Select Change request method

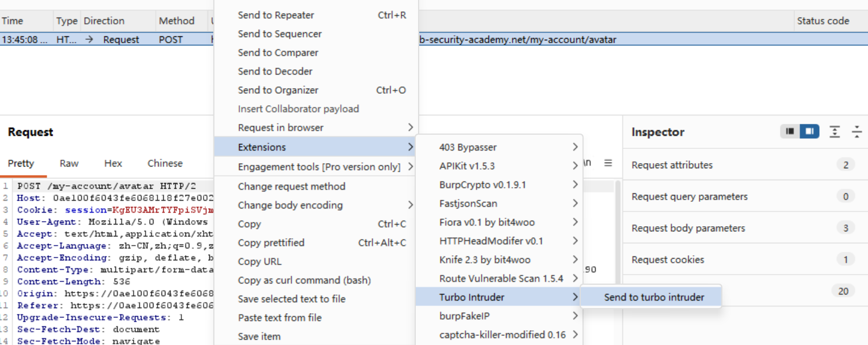(x=316, y=186)
